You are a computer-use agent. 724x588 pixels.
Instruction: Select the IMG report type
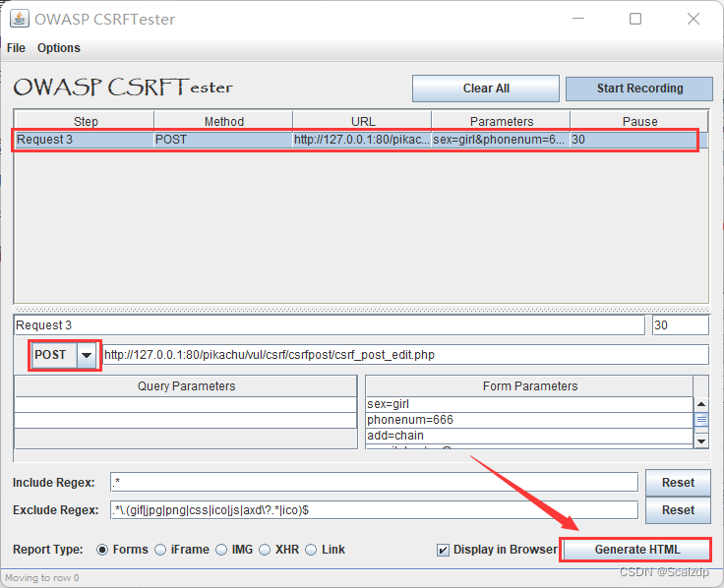coord(221,550)
